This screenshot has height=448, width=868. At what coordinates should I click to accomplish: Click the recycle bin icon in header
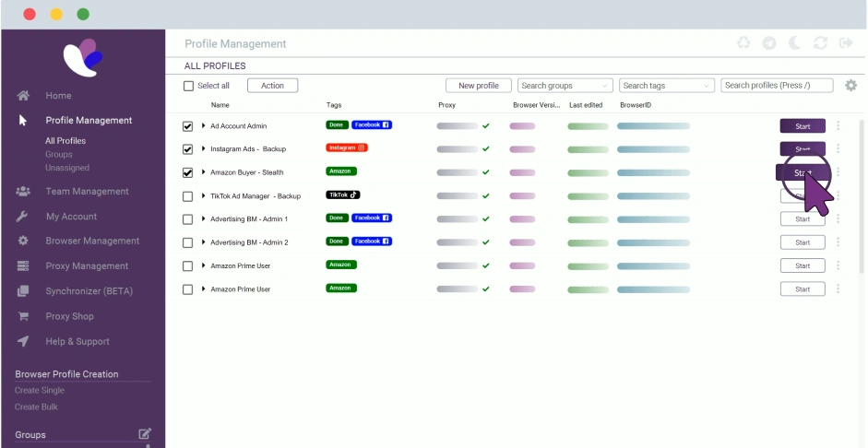pos(743,43)
